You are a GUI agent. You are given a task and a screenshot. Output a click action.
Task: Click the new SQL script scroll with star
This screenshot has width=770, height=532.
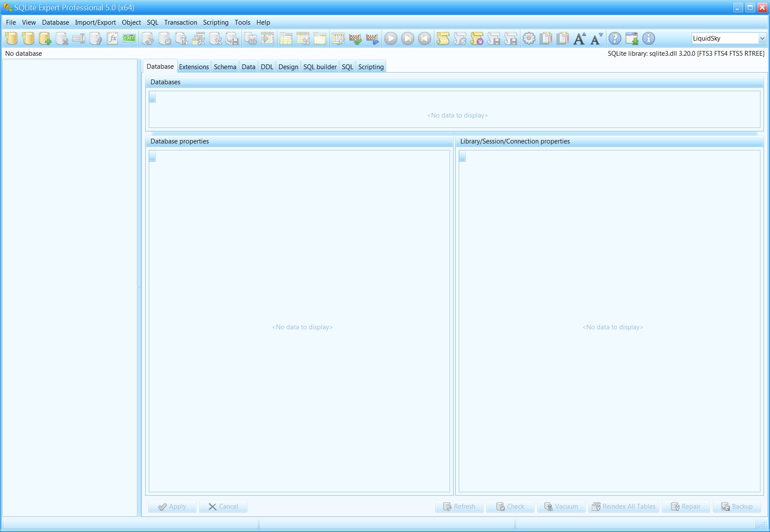443,38
